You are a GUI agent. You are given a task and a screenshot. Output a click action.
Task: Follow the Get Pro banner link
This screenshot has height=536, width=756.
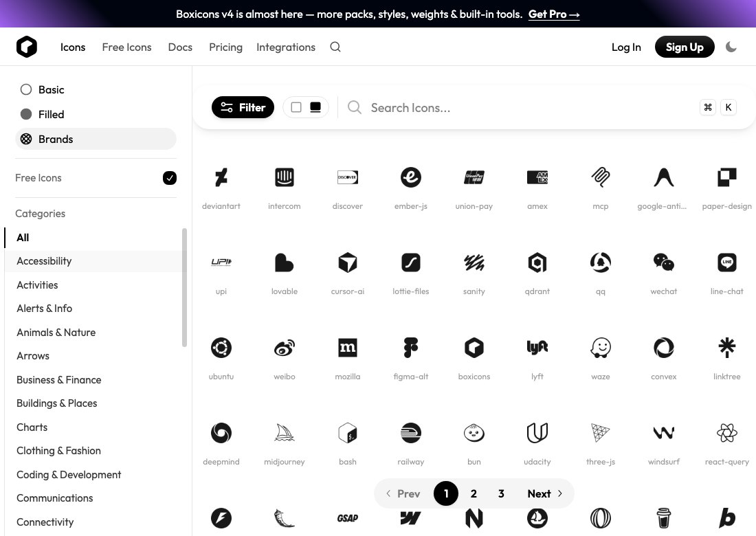click(x=554, y=14)
